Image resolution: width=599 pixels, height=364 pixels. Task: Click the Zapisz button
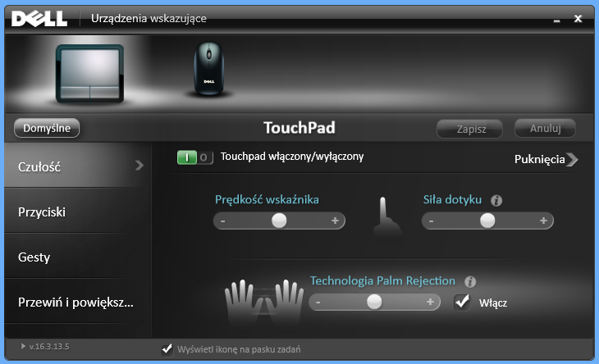click(x=469, y=129)
